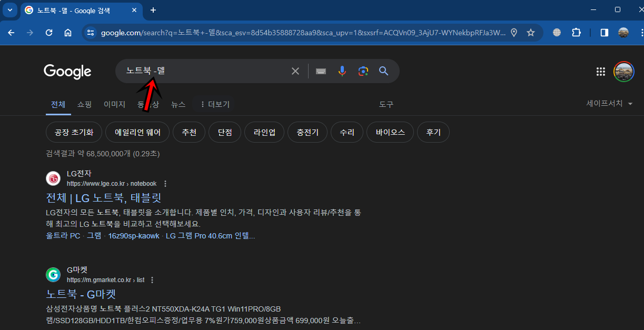Screen dimensions: 644x330
Task: Click the 에일리언 웨어 filter chip
Action: [x=137, y=132]
